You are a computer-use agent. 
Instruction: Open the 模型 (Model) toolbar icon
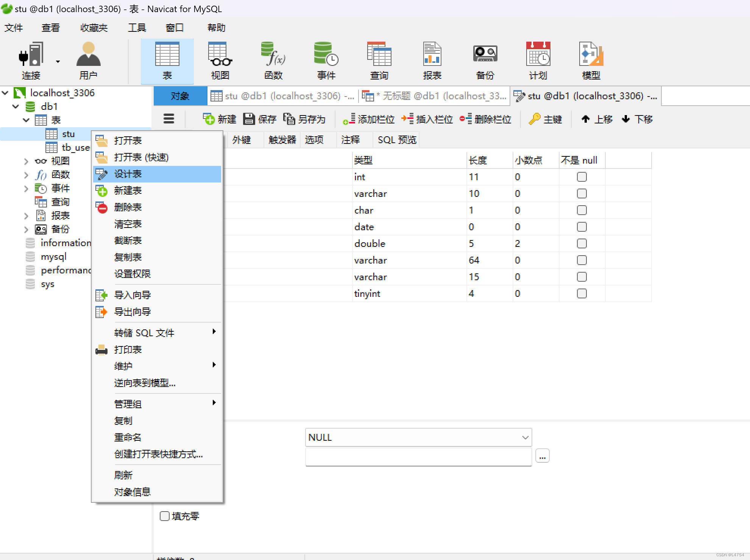pyautogui.click(x=591, y=61)
